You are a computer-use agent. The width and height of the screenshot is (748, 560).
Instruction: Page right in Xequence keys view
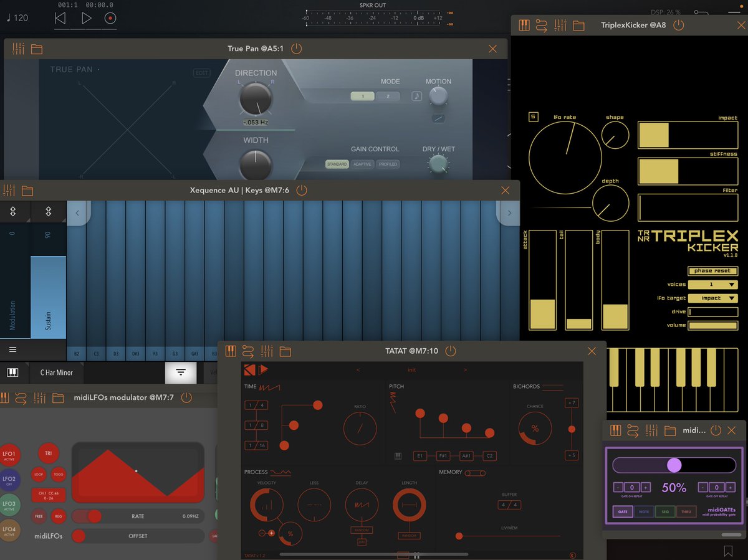[509, 213]
